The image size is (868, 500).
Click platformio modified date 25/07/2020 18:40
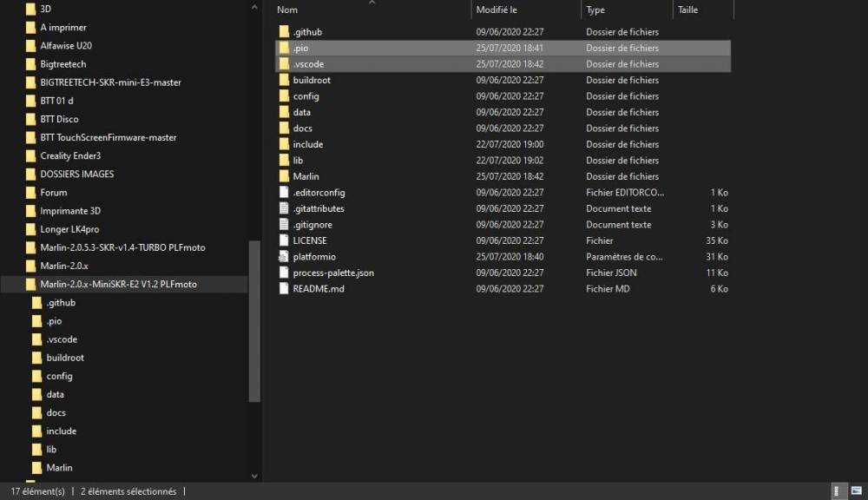(x=510, y=256)
